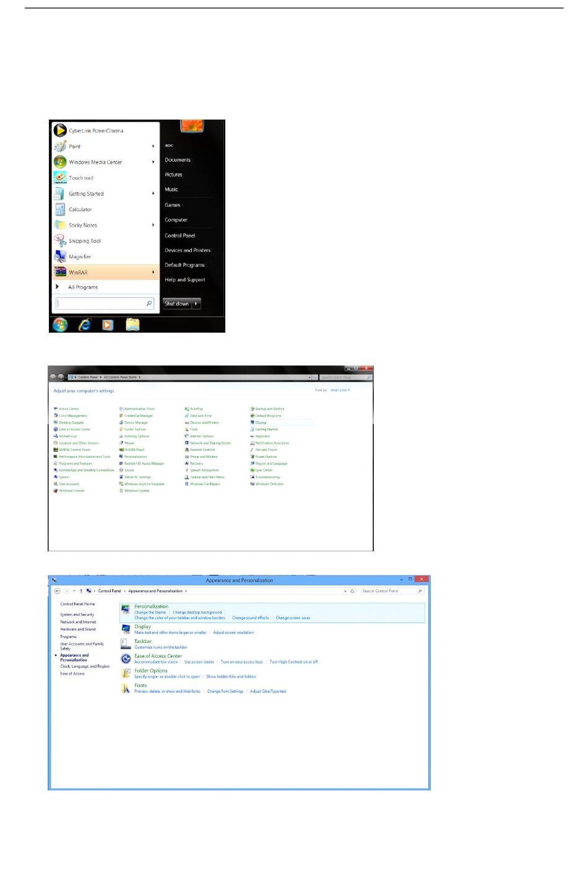The width and height of the screenshot is (588, 879).
Task: Click the Ease of Access Center icon
Action: (126, 658)
